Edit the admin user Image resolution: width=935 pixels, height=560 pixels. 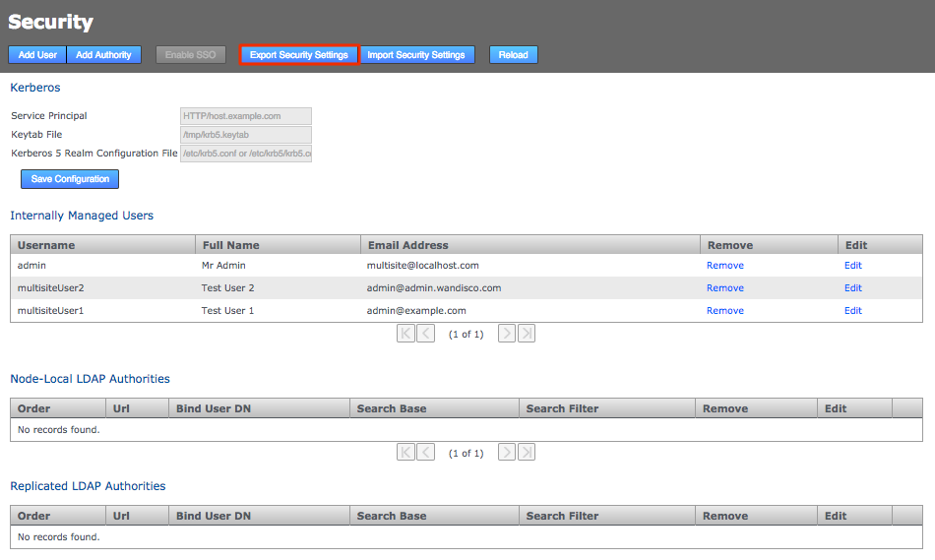852,266
